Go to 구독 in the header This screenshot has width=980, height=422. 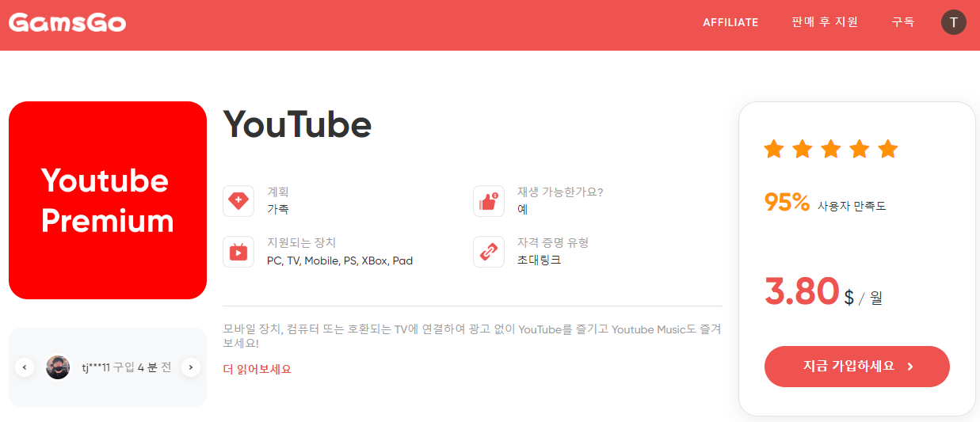tap(903, 22)
